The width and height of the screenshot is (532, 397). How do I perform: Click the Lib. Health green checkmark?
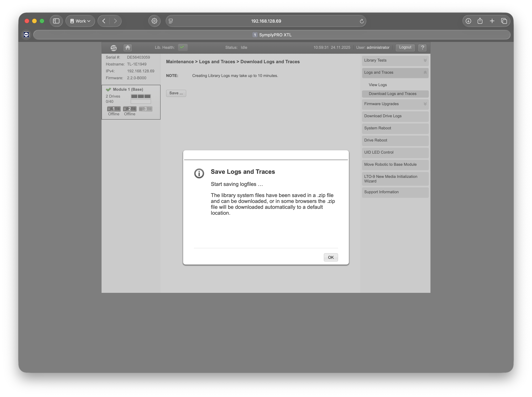(182, 47)
